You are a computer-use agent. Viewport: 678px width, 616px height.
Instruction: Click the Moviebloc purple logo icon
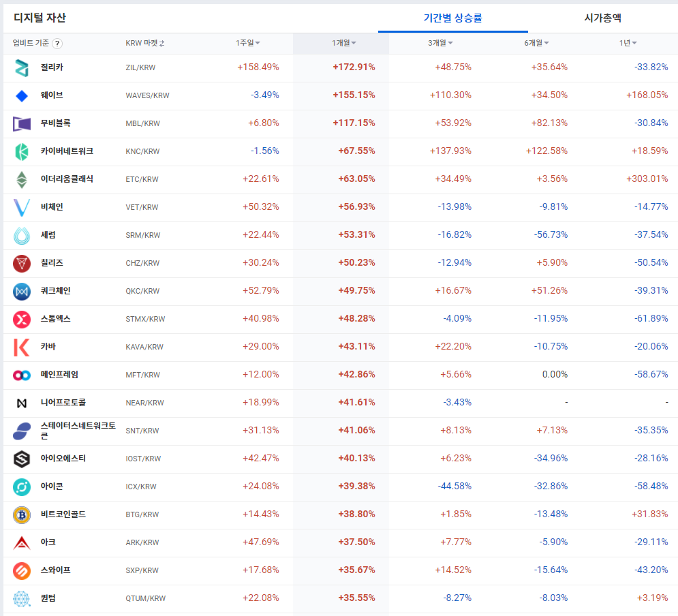pyautogui.click(x=22, y=123)
